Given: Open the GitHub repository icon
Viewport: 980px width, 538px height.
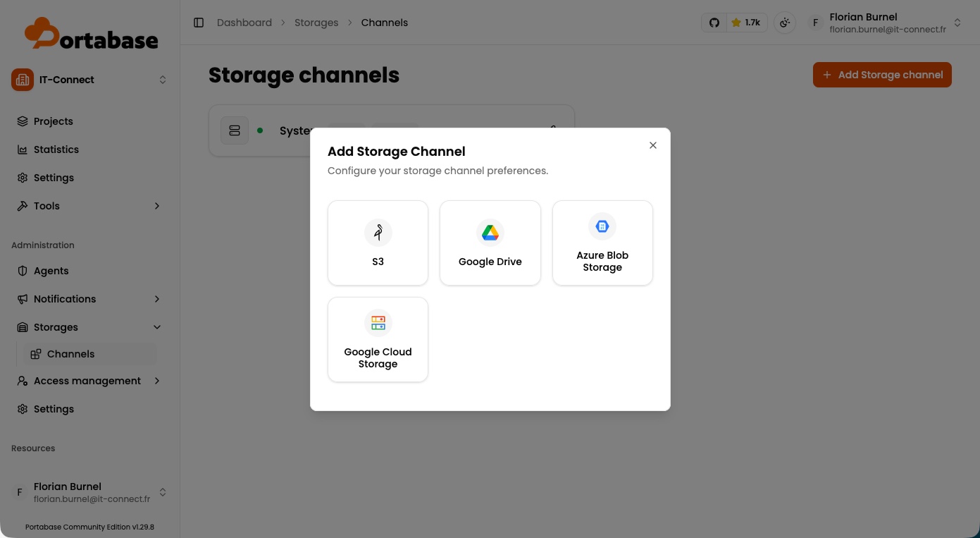Looking at the screenshot, I should point(714,23).
